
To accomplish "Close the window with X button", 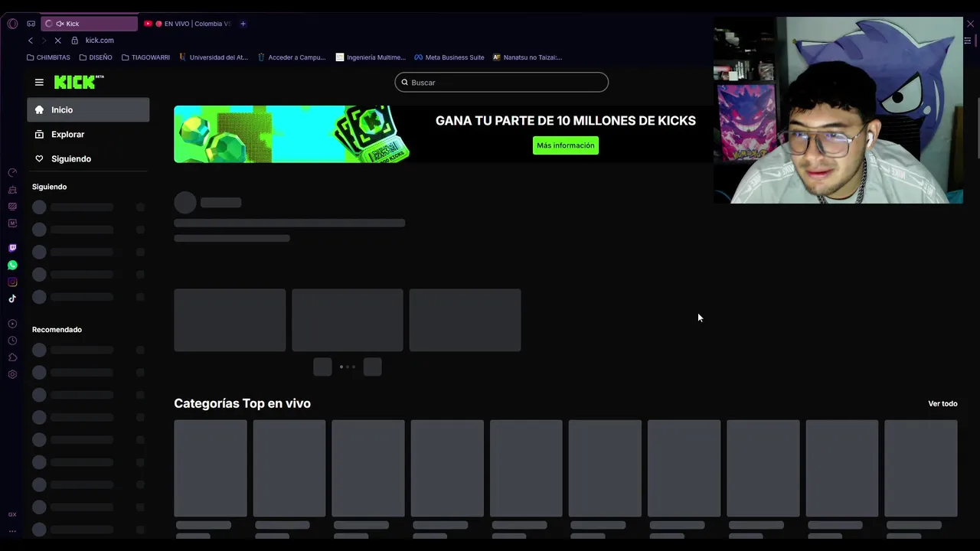I will coord(971,24).
